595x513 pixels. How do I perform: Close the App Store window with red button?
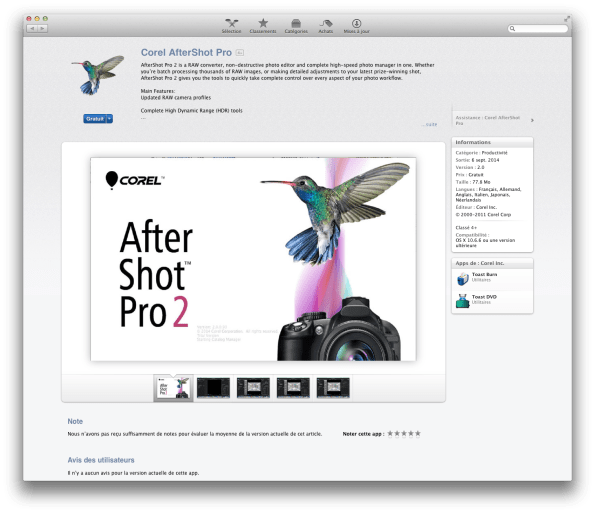tap(29, 18)
